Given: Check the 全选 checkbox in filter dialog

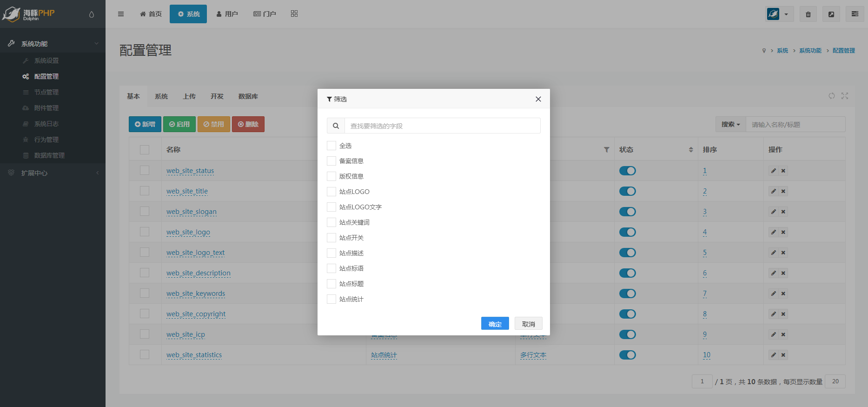Looking at the screenshot, I should click(x=331, y=146).
